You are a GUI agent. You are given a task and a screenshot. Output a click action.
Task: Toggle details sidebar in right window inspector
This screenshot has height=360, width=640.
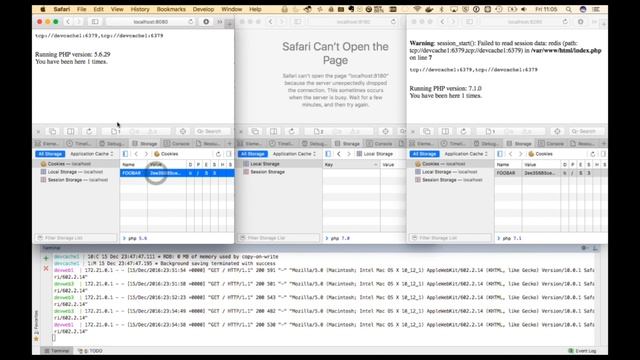tap(603, 154)
